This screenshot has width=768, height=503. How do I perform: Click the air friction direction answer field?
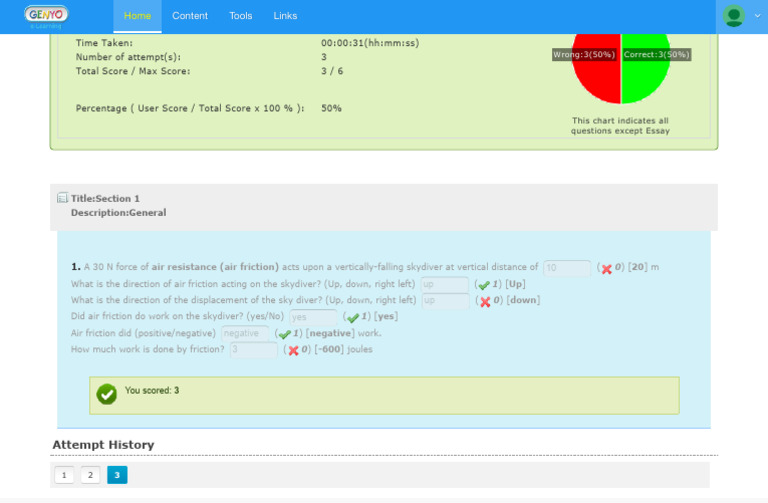click(444, 285)
